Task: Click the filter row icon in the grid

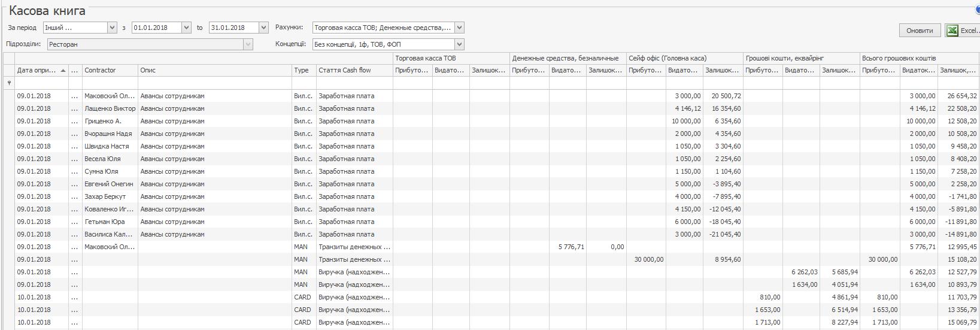Action: tap(8, 83)
